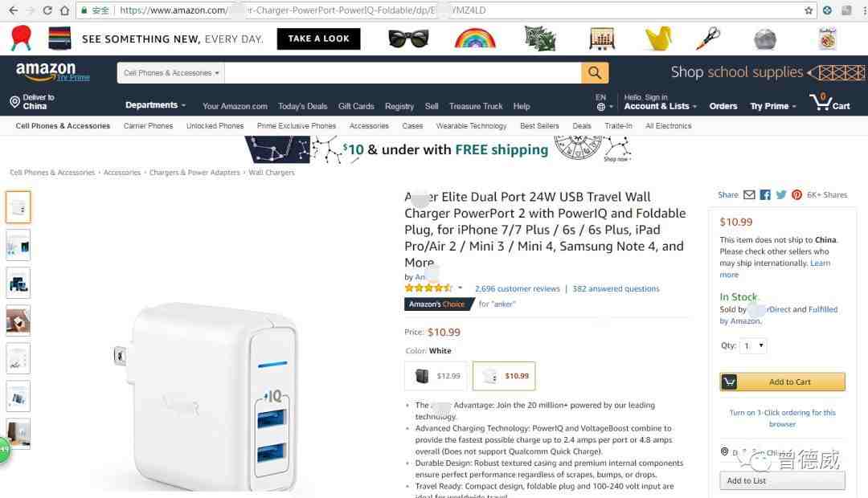Go to browser home icon

65,10
